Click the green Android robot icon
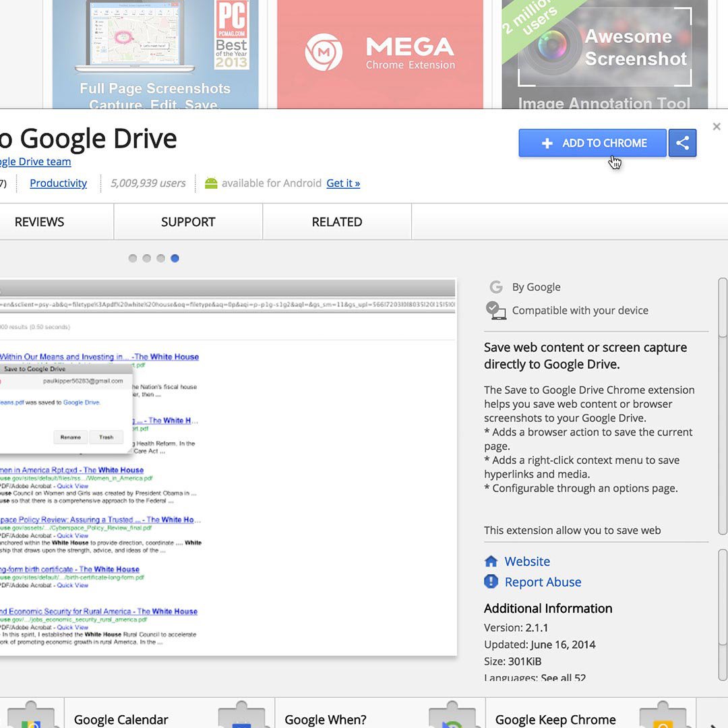Viewport: 728px width, 728px height. pos(211,183)
